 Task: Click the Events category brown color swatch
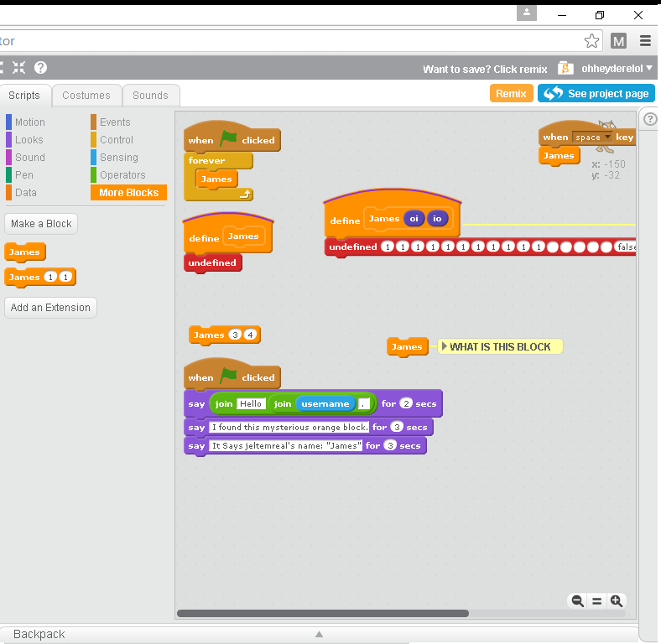[x=94, y=122]
